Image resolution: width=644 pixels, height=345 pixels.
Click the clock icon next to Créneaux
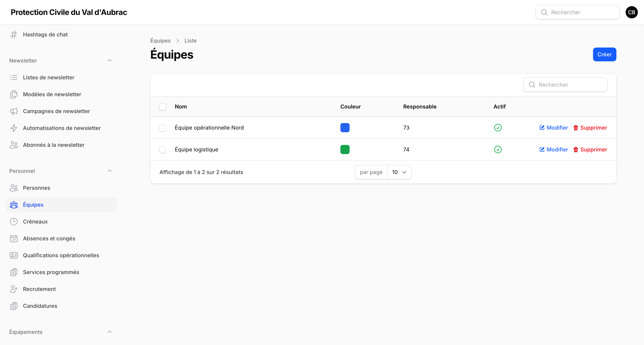tap(14, 222)
